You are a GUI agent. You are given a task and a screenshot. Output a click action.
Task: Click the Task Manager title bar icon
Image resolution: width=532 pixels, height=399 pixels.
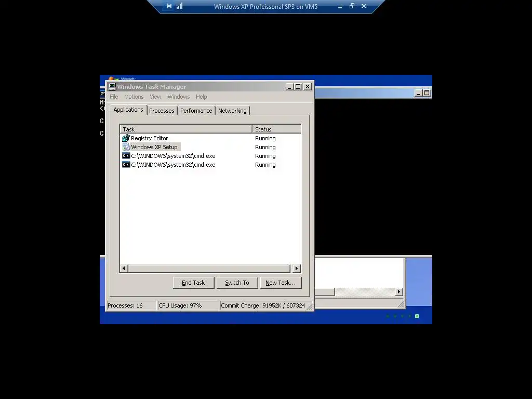112,87
